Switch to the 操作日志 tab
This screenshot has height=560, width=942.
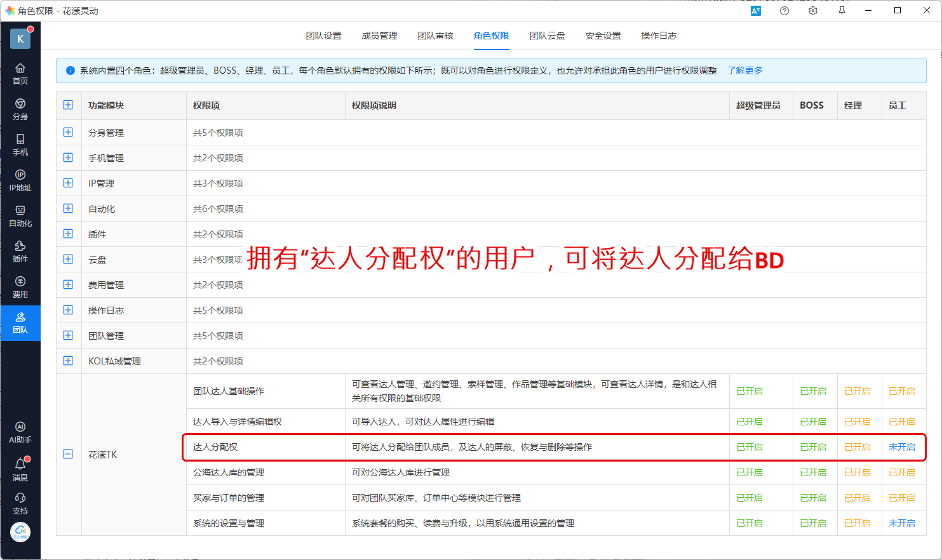[x=659, y=36]
